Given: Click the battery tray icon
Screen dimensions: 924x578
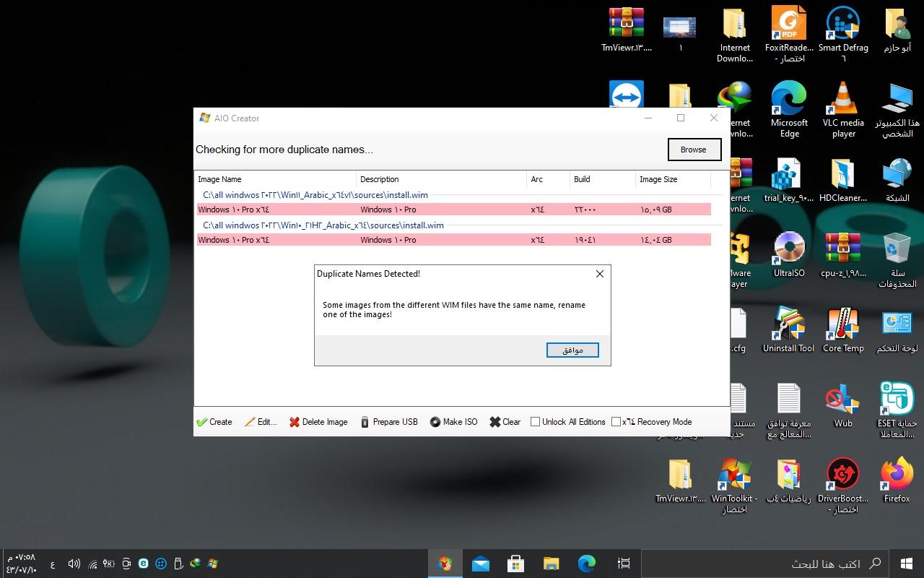Looking at the screenshot, I should [x=109, y=564].
